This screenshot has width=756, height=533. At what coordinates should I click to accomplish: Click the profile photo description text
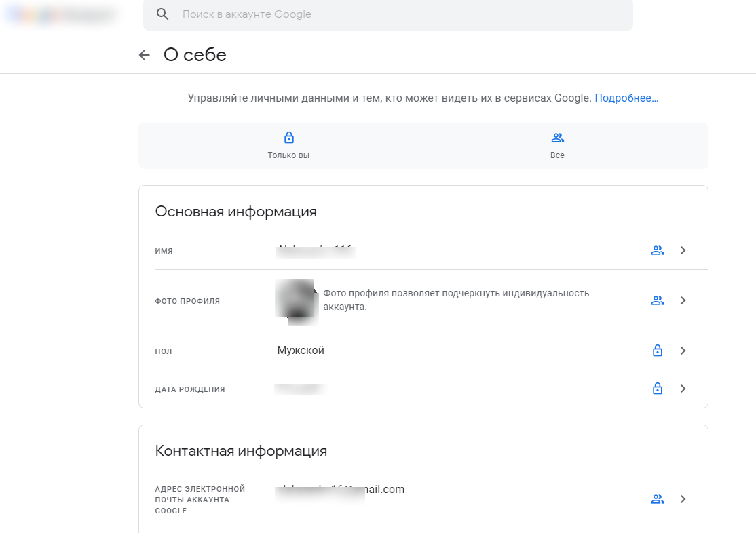(x=456, y=300)
